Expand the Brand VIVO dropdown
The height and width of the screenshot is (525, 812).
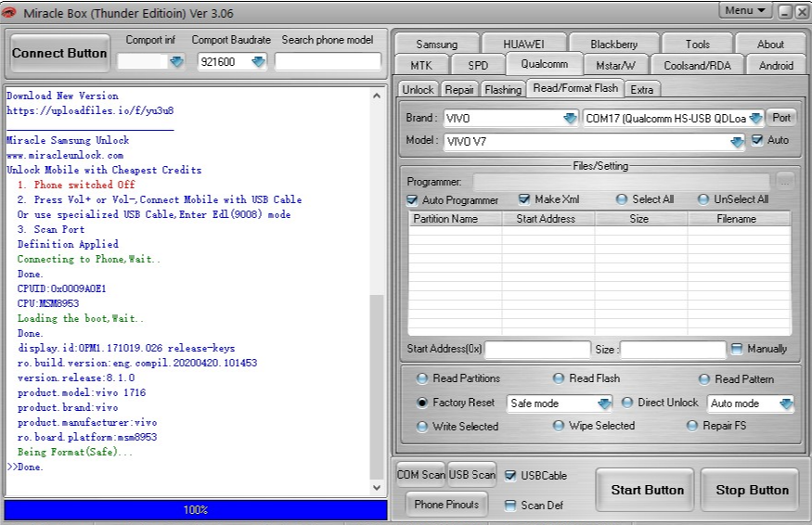pos(570,119)
